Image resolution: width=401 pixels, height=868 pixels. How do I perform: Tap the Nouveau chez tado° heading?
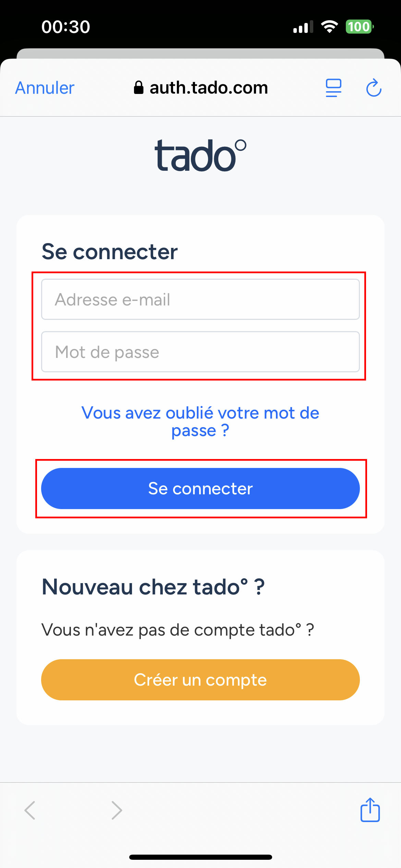click(x=153, y=587)
